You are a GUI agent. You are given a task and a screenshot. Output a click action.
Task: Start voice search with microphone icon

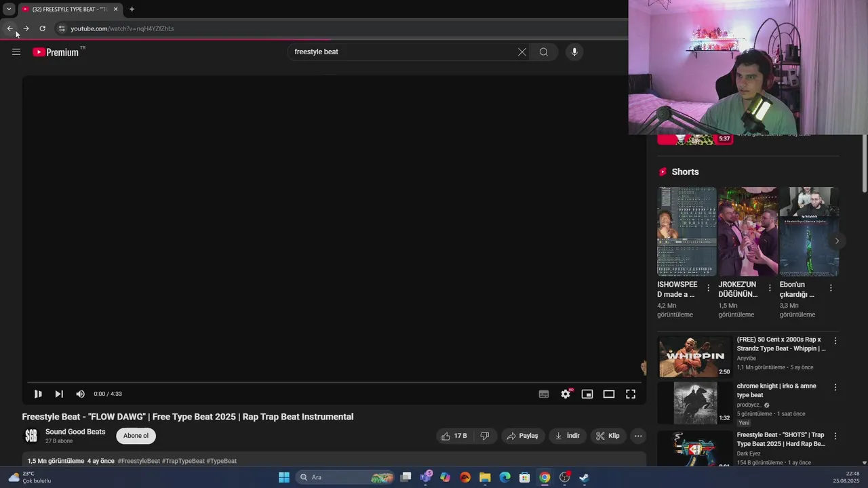coord(574,52)
